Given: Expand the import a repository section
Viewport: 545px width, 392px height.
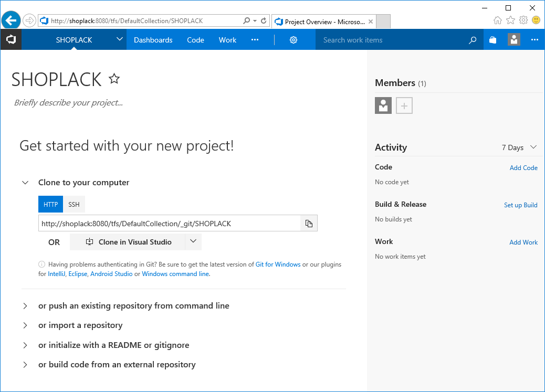Looking at the screenshot, I should click(25, 325).
